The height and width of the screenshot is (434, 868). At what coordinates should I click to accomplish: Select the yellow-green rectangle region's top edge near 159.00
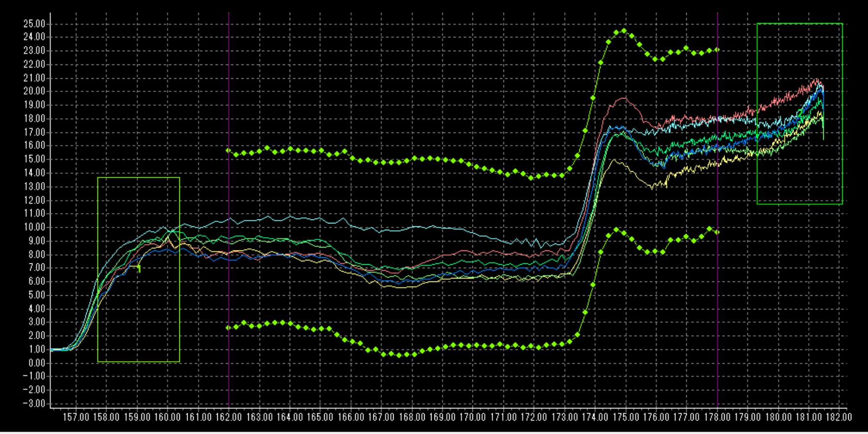[x=137, y=178]
